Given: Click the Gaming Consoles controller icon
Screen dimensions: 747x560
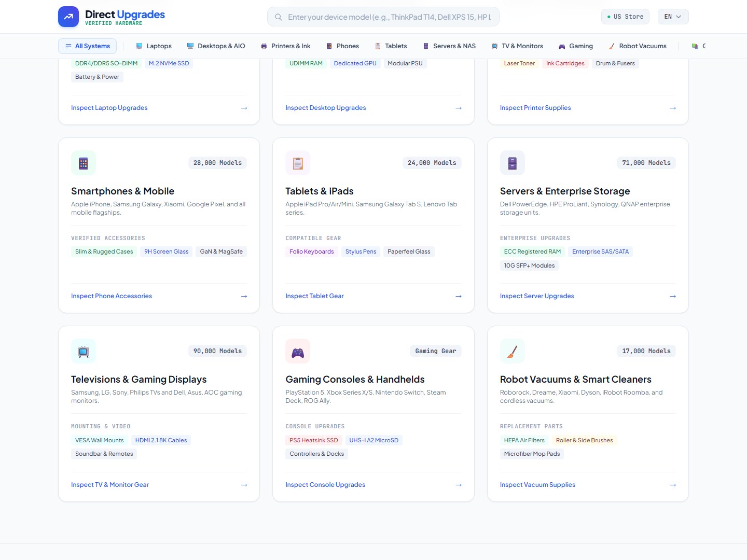Looking at the screenshot, I should click(298, 352).
